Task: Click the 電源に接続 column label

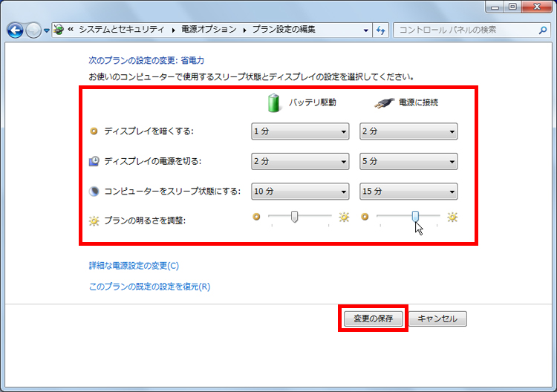Action: (418, 103)
